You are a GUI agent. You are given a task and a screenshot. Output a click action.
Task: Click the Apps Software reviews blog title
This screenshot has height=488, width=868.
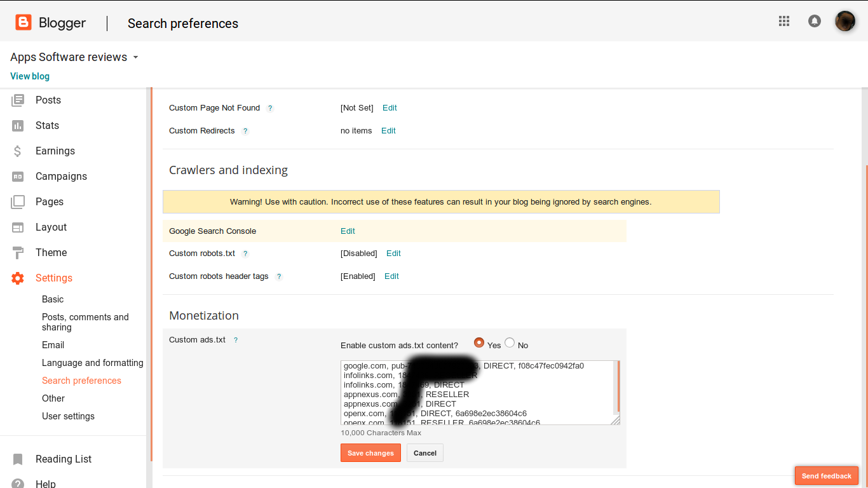(69, 57)
